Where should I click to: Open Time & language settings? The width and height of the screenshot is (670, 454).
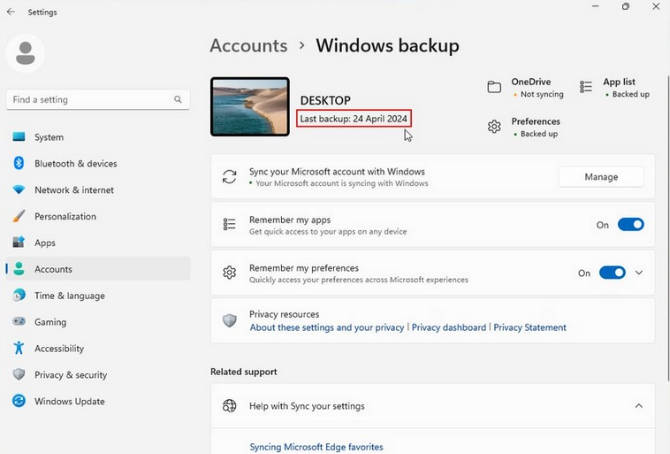pyautogui.click(x=98, y=295)
